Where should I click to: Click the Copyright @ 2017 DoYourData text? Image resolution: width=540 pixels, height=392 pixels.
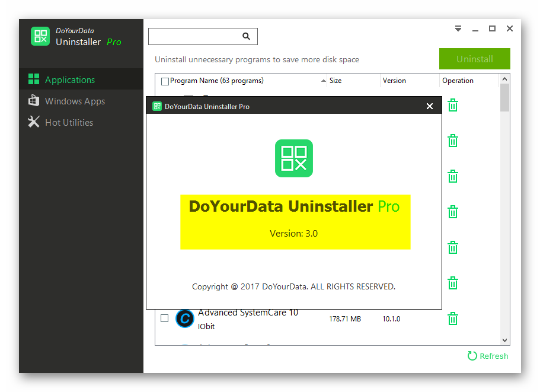click(x=294, y=286)
